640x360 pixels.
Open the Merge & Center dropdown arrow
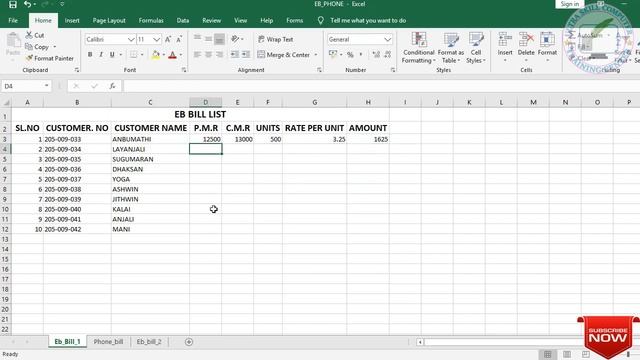[316, 55]
